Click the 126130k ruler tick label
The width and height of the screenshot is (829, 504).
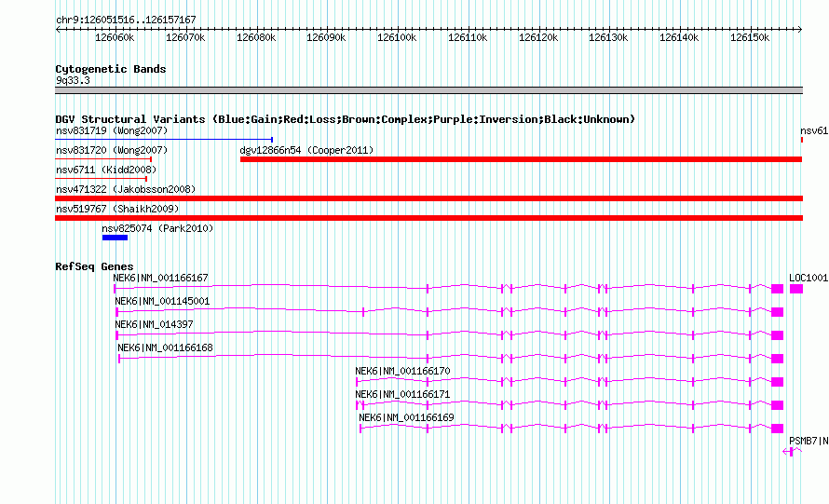click(x=608, y=37)
